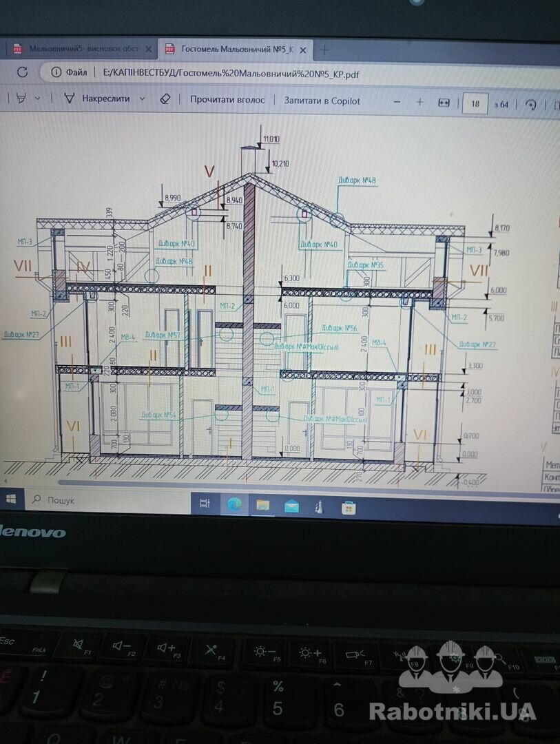This screenshot has width=560, height=744.
Task: Open the Mail app from the taskbar
Action: click(x=291, y=507)
